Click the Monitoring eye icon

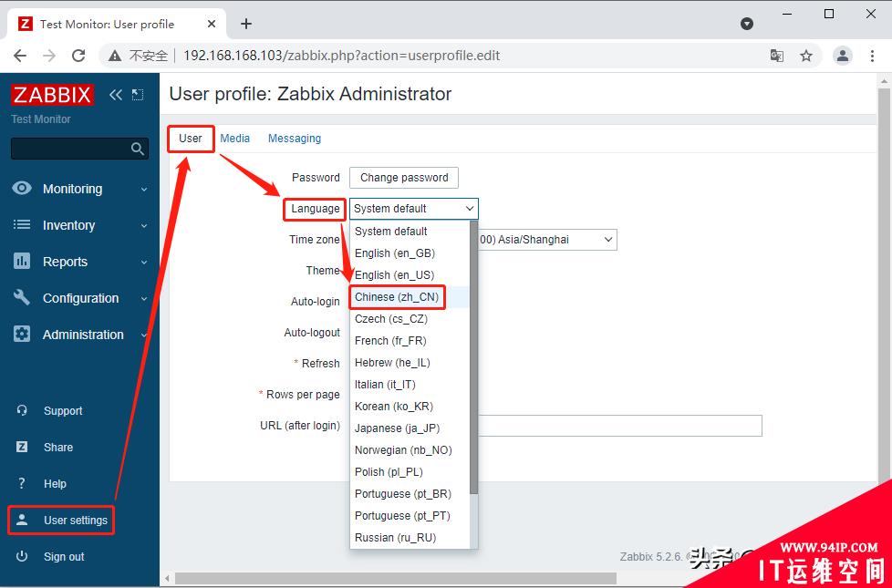22,188
